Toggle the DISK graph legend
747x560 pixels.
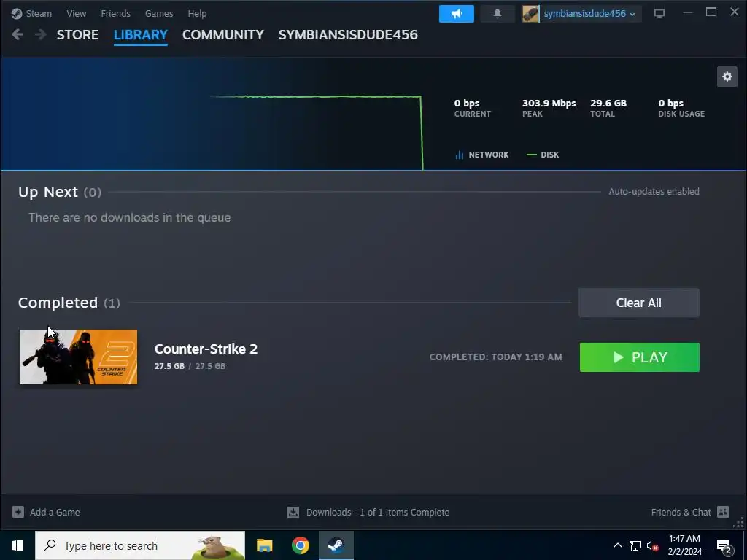coord(543,155)
